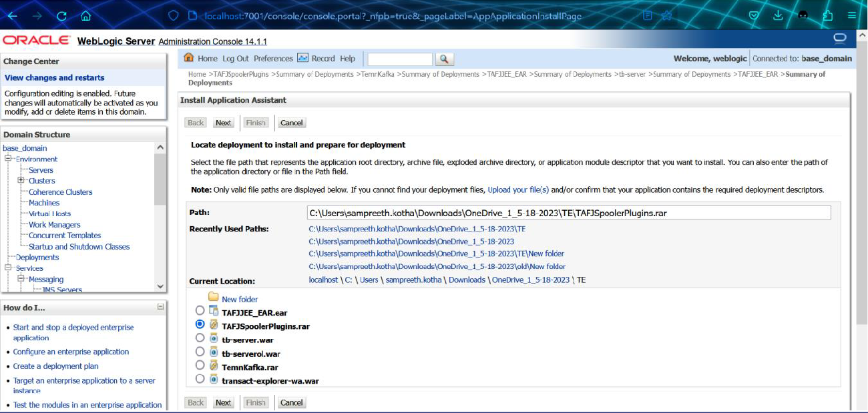This screenshot has width=868, height=413.
Task: Open the Preferences menu item
Action: click(x=273, y=59)
